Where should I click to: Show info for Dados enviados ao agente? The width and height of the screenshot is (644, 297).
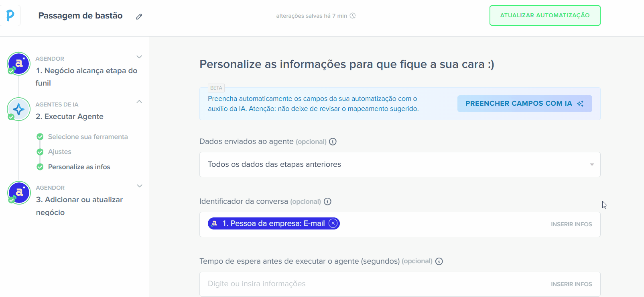(x=333, y=141)
